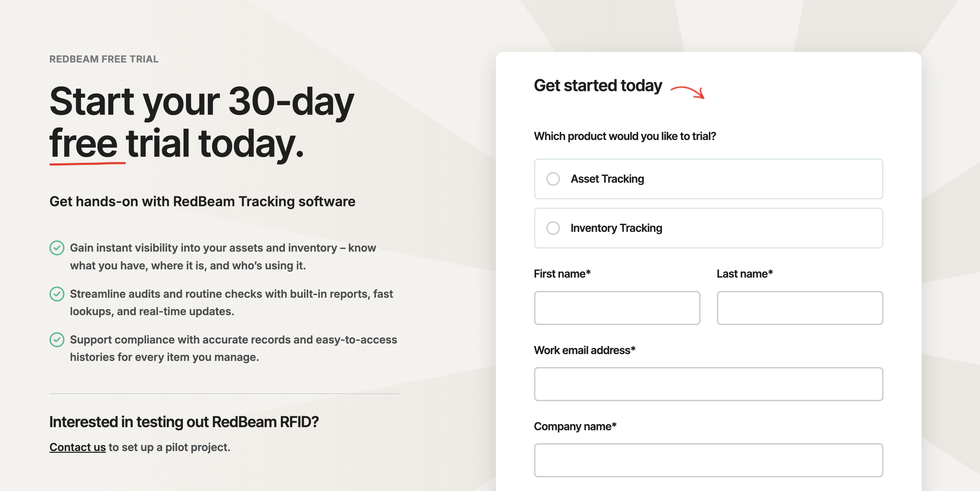The width and height of the screenshot is (980, 491).
Task: Click the green checkmark beside the visibility bullet
Action: pos(56,248)
